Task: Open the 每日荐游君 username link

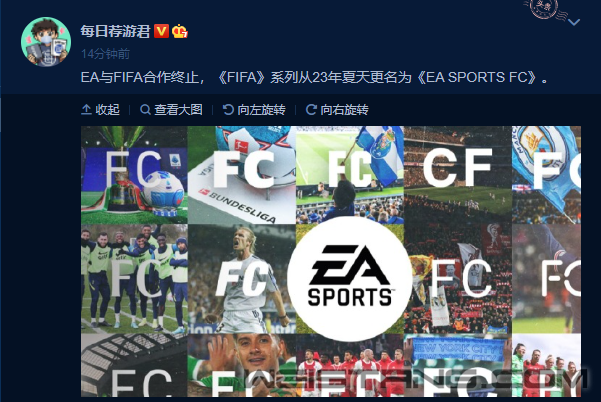Action: (x=115, y=31)
